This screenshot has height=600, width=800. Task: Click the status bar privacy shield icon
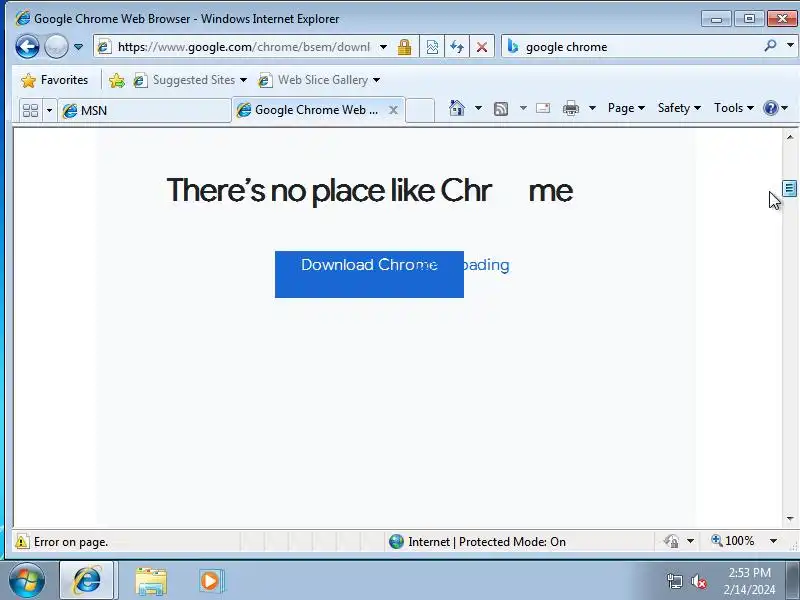click(x=671, y=541)
